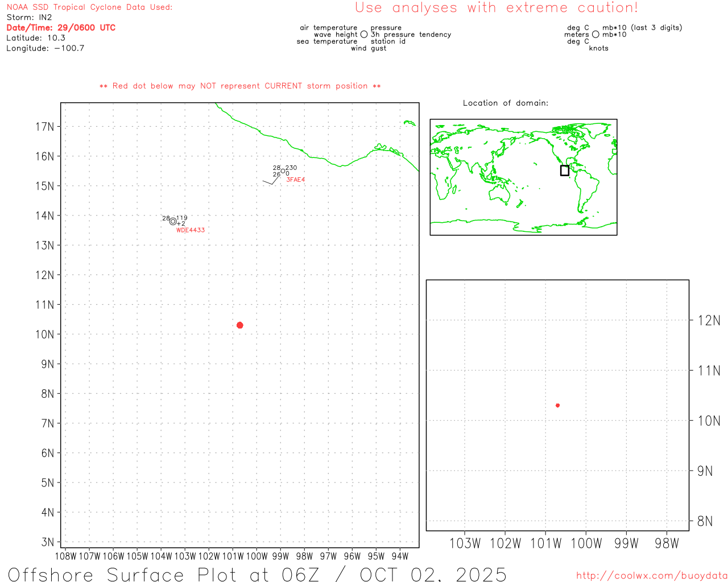The width and height of the screenshot is (728, 582).
Task: Click the 12N label on the inset map
Action: tap(709, 321)
